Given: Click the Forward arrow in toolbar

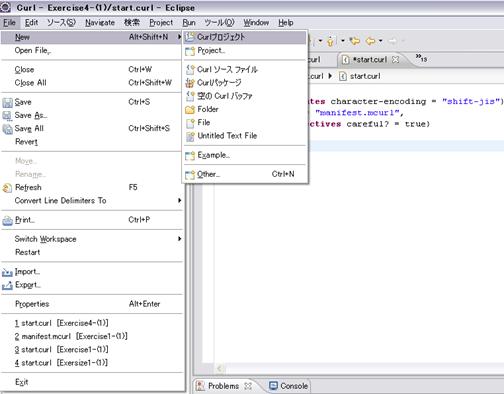Looking at the screenshot, I should (393, 41).
